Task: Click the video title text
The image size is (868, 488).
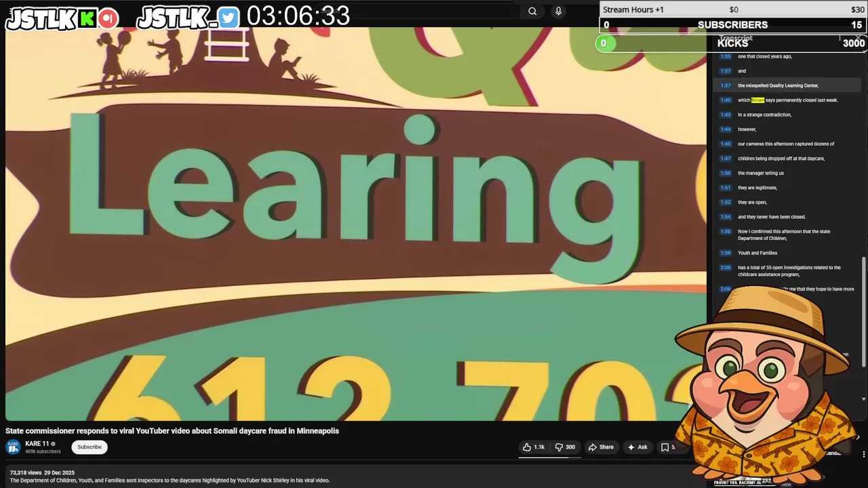Action: tap(172, 431)
